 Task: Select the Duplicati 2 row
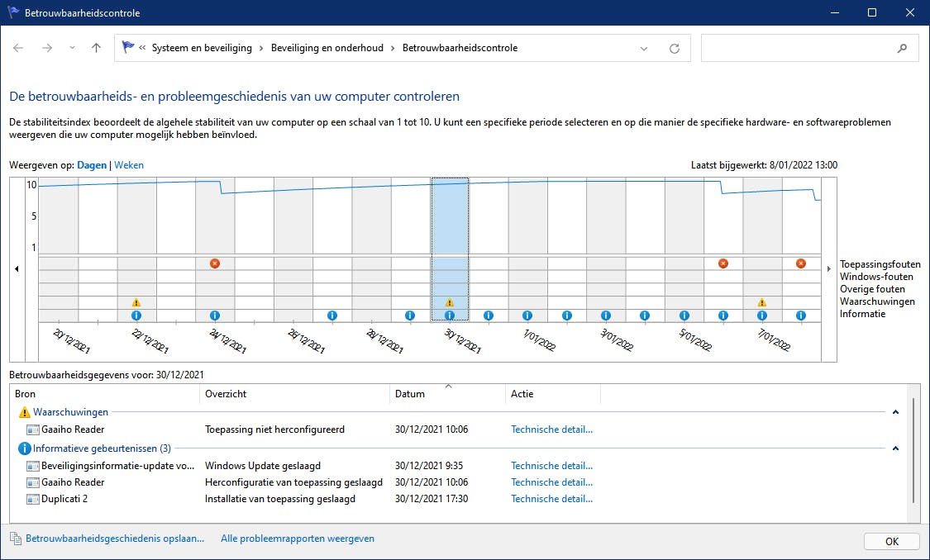point(458,499)
